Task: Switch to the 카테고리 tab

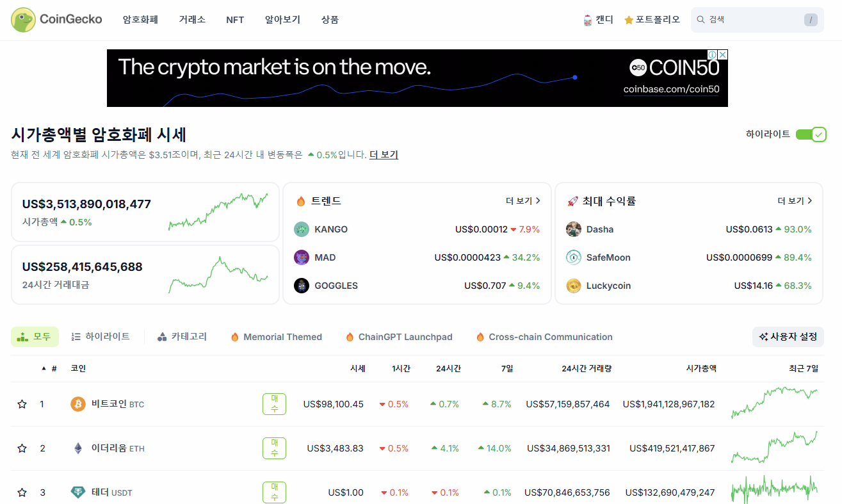Action: pyautogui.click(x=182, y=336)
